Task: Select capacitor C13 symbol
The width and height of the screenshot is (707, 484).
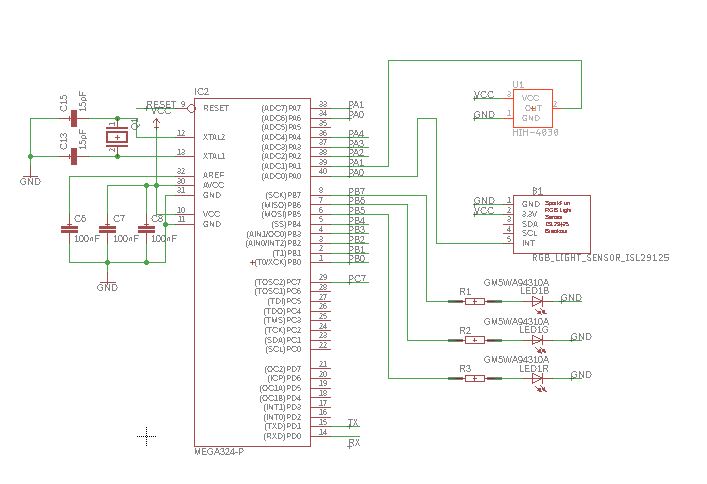Action: tap(74, 157)
